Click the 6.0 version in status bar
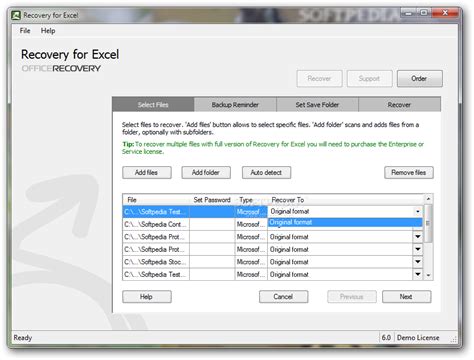 point(386,338)
